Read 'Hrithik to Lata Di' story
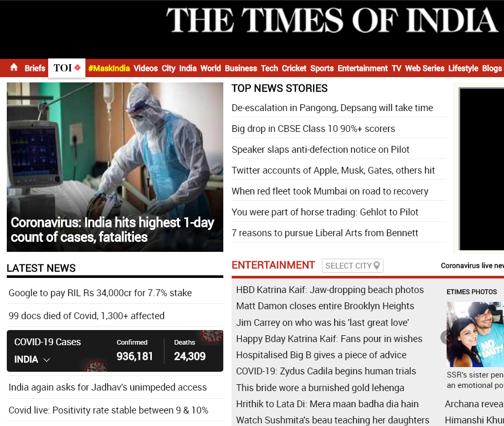The height and width of the screenshot is (426, 504). (327, 404)
